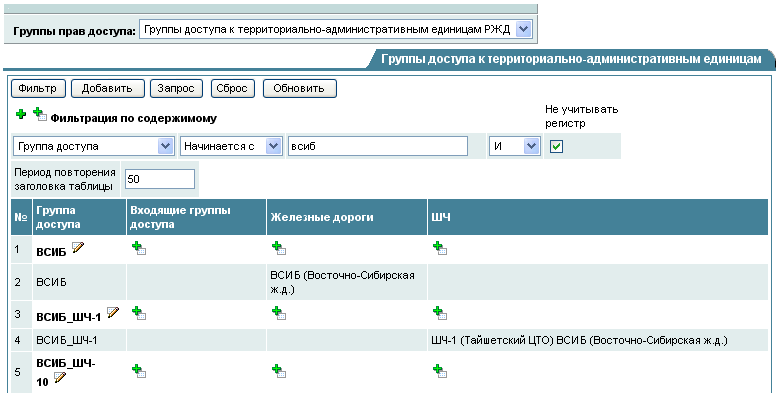
Task: Click the Добавить button
Action: click(x=107, y=89)
